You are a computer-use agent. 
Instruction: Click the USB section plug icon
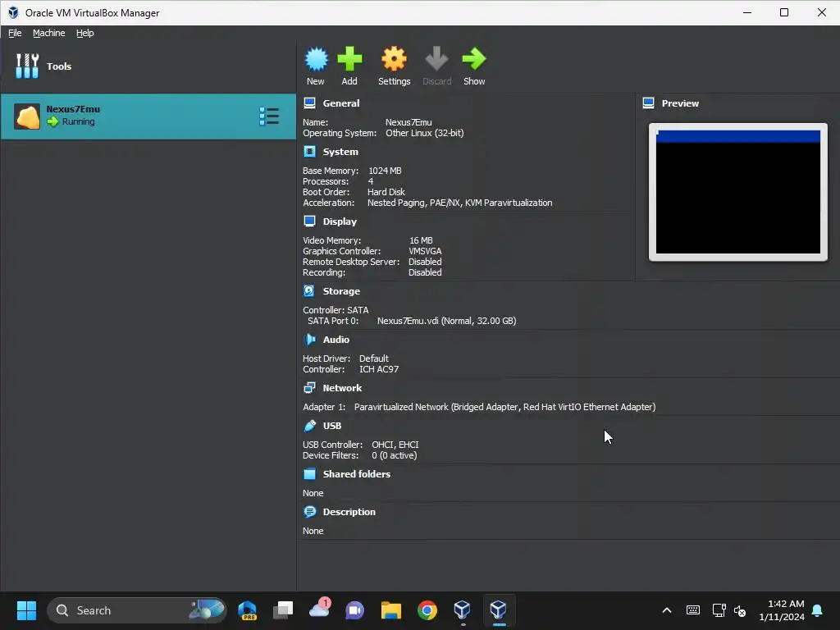(x=309, y=426)
